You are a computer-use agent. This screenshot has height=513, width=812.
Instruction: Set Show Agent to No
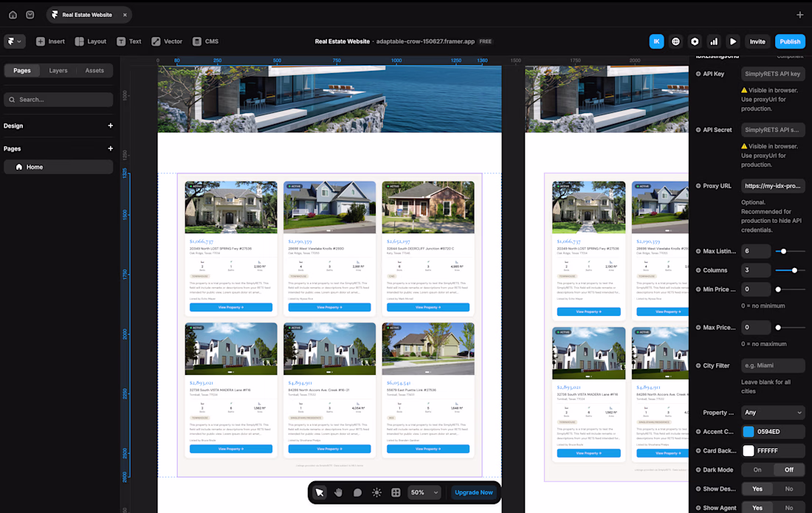coord(788,508)
